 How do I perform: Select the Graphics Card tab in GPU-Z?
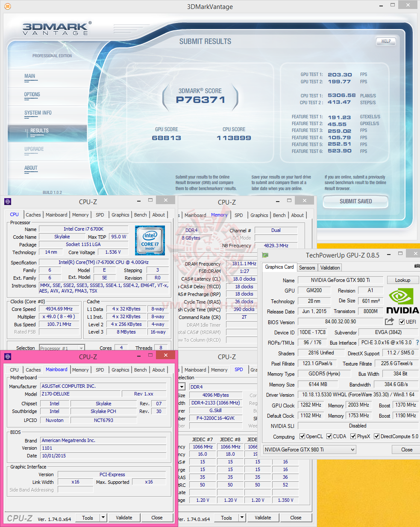[279, 267]
